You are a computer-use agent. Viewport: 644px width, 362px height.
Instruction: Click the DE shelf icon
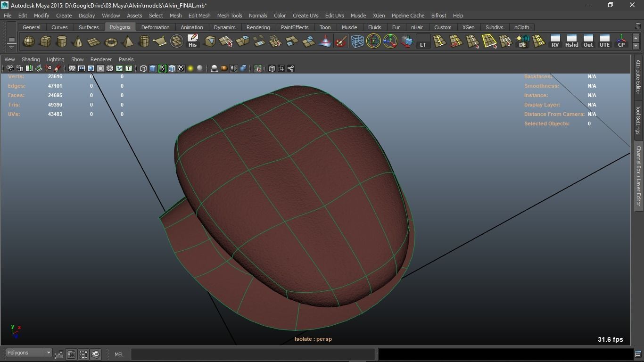(x=522, y=41)
